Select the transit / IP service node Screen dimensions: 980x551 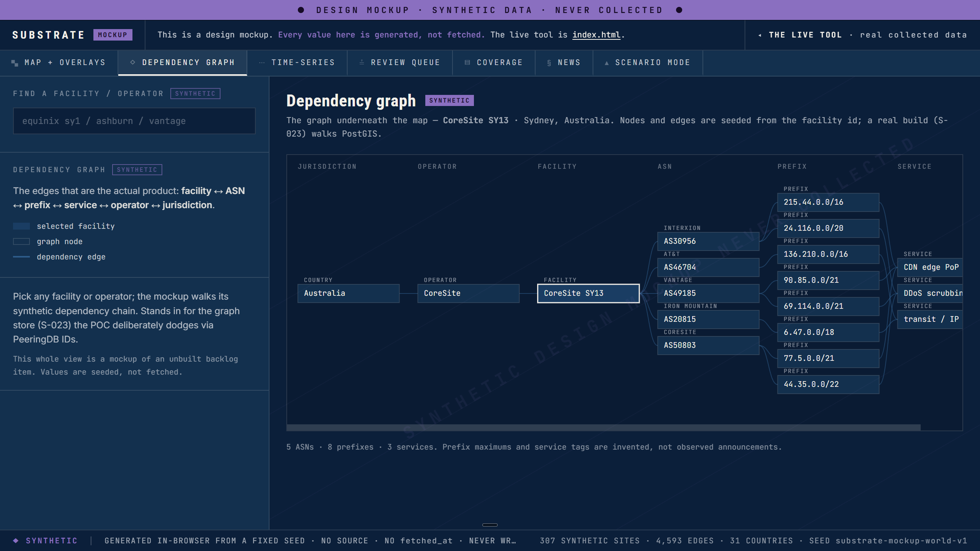pos(930,320)
